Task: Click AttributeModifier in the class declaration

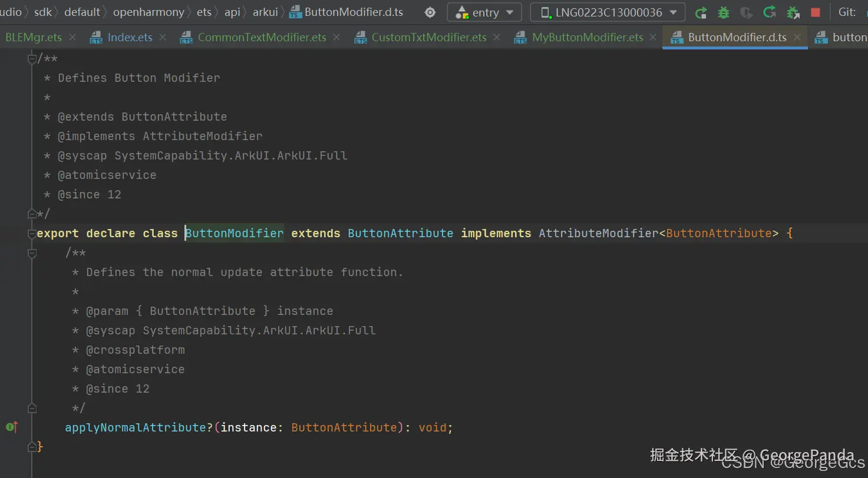Action: [x=598, y=233]
